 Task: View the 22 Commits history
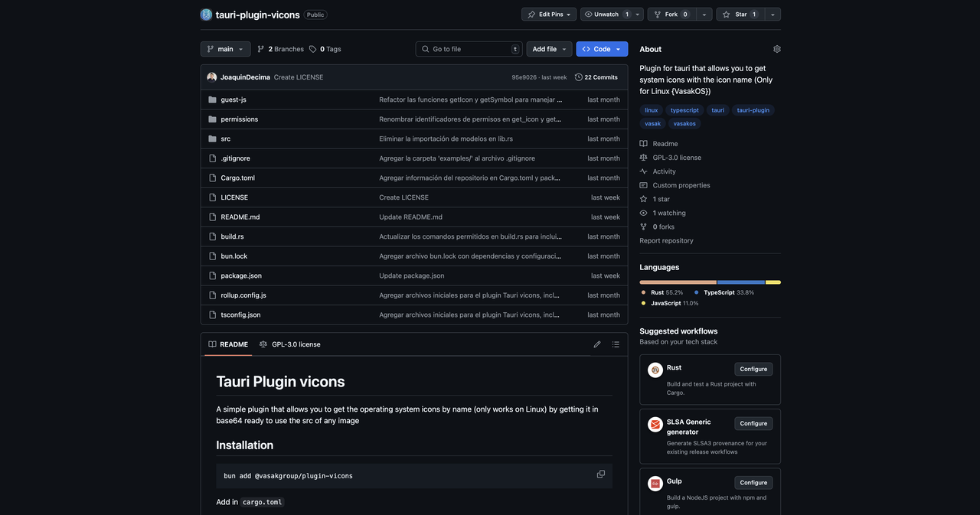click(596, 77)
